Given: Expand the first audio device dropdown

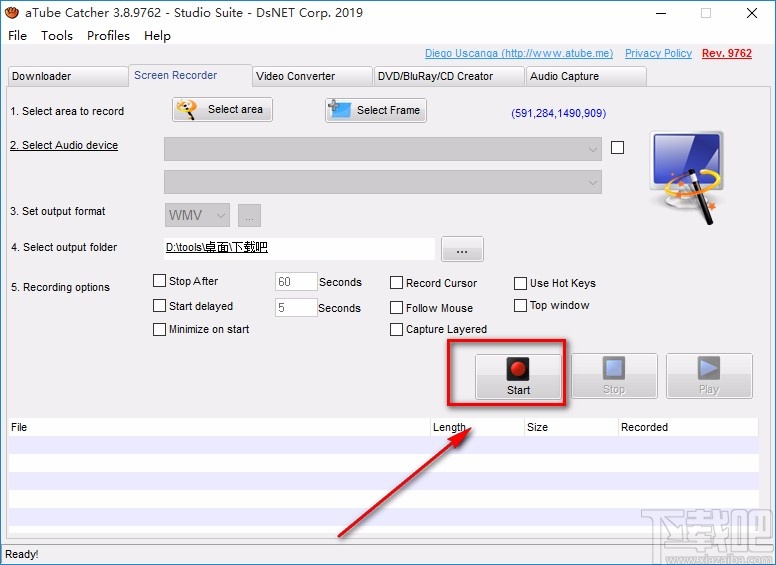Looking at the screenshot, I should pyautogui.click(x=383, y=149).
